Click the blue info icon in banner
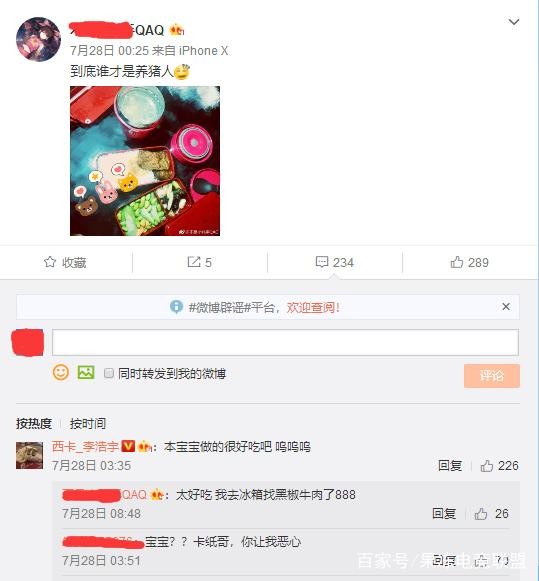 176,307
